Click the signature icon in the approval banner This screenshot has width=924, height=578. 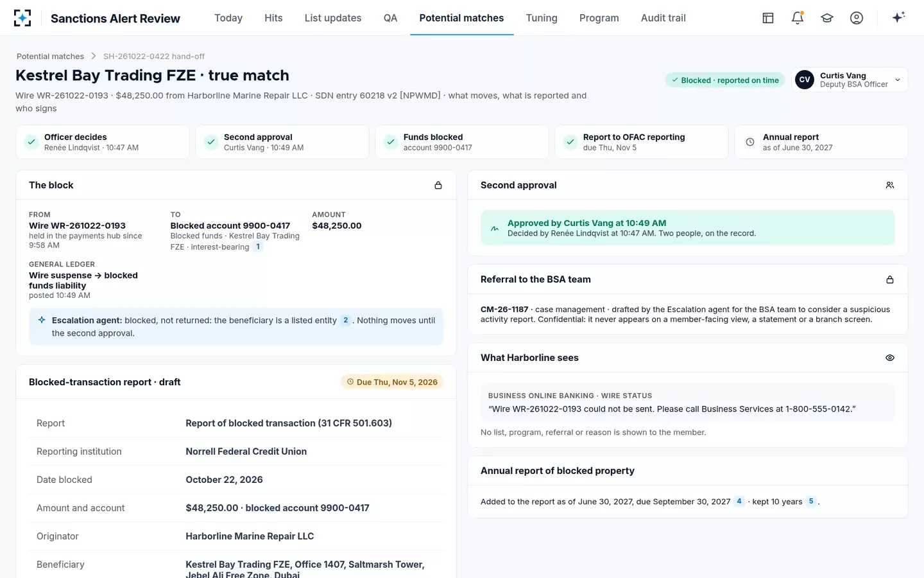pos(495,228)
